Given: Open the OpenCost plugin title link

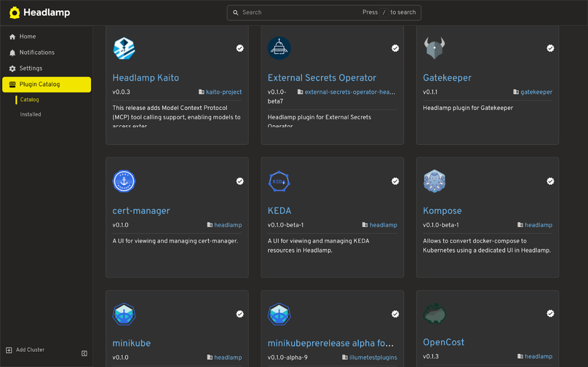Looking at the screenshot, I should tap(444, 342).
